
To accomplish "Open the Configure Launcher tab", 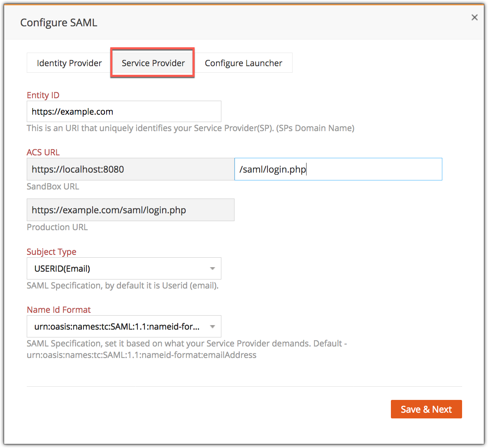I will tap(243, 63).
